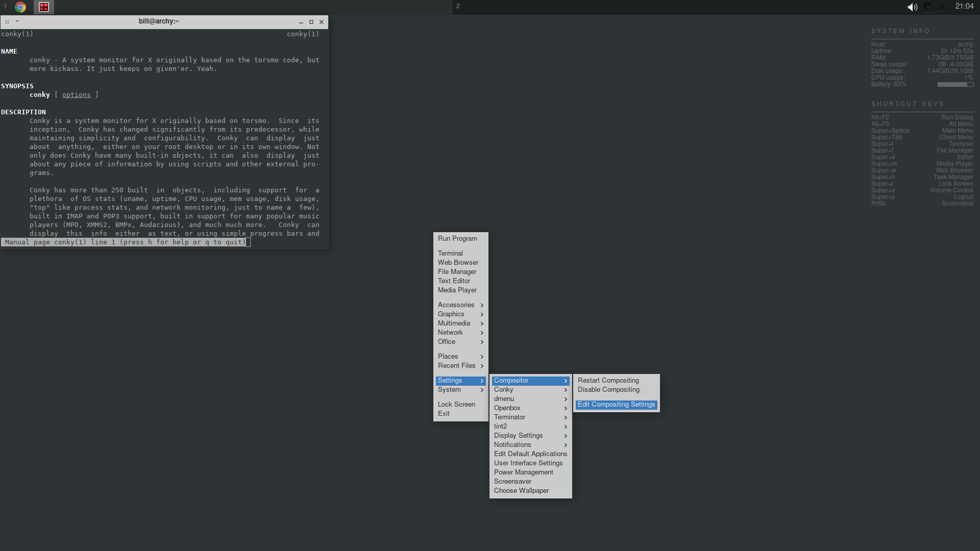Expand the Display Settings submenu
Screen dimensions: 980x551
(x=530, y=436)
